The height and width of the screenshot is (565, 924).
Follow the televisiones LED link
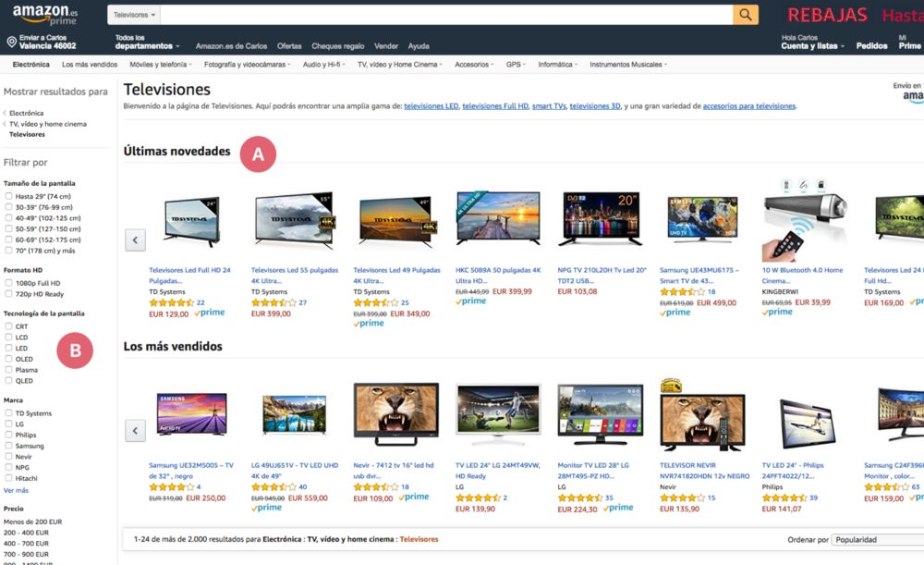coord(432,106)
